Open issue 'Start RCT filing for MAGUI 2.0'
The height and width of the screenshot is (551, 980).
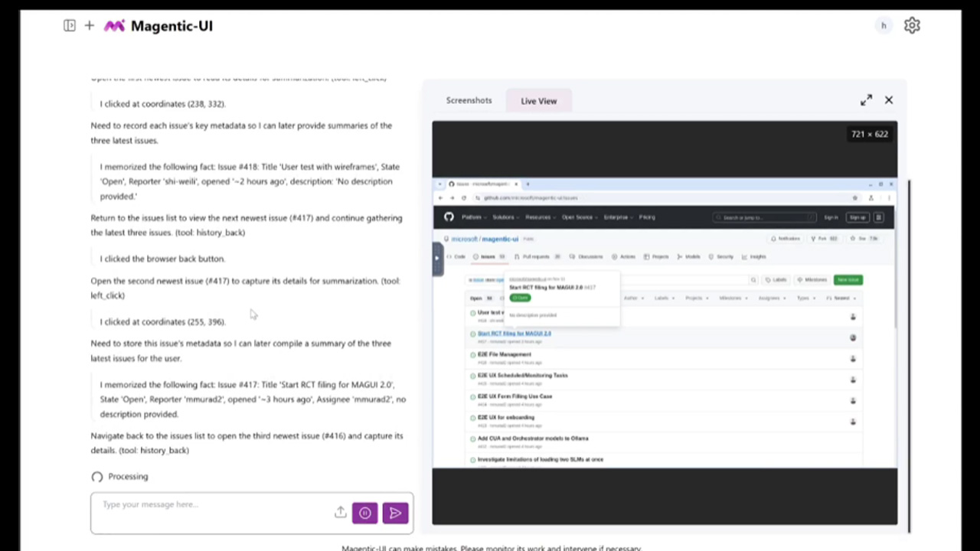pos(514,334)
